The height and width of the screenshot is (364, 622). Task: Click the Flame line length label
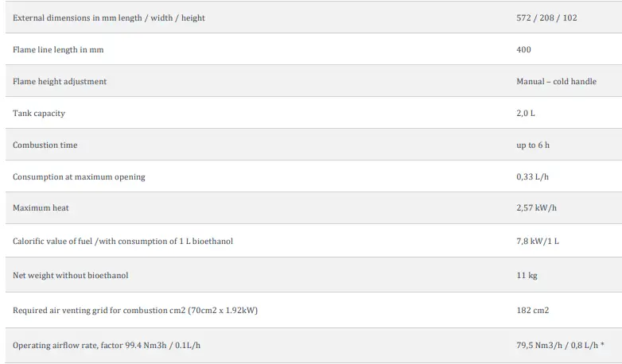pyautogui.click(x=58, y=49)
